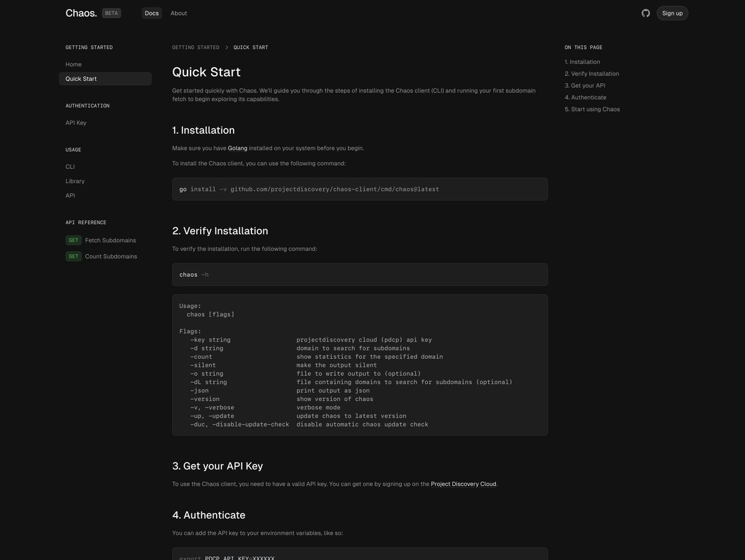Open the About tab
Image resolution: width=745 pixels, height=560 pixels.
pyautogui.click(x=179, y=13)
